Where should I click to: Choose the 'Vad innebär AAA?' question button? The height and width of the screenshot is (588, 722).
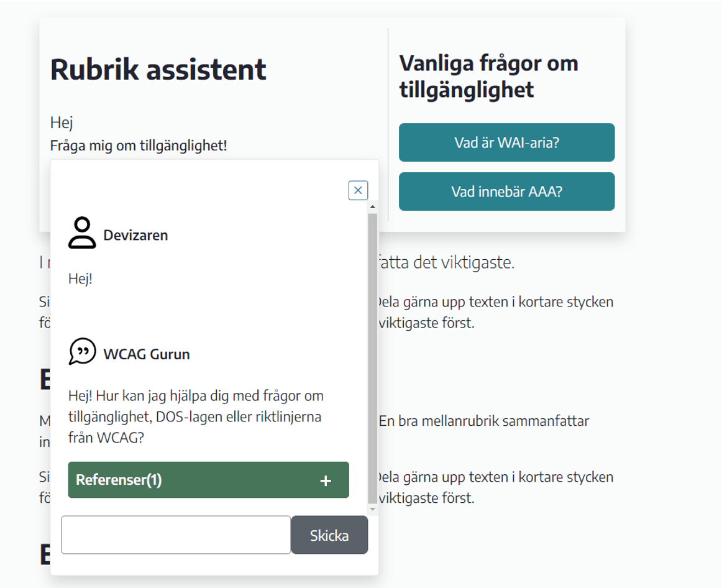pos(506,191)
